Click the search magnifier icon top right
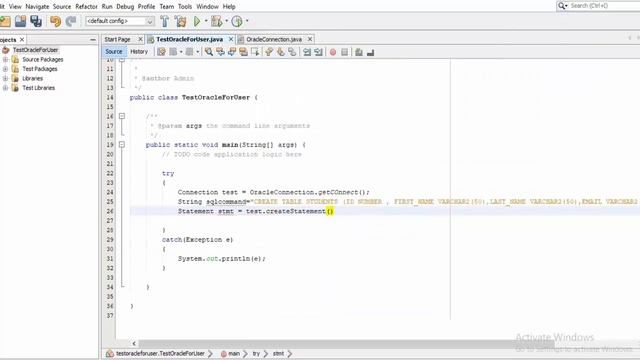The image size is (640, 360). coord(562,6)
